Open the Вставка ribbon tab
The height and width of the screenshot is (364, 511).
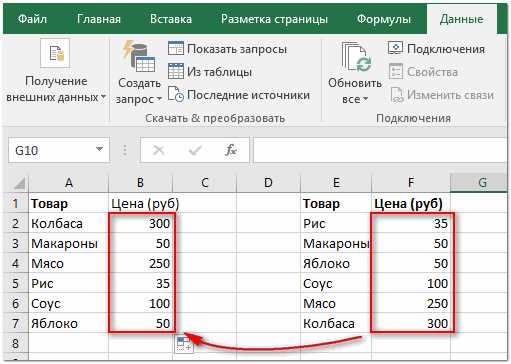pos(171,19)
